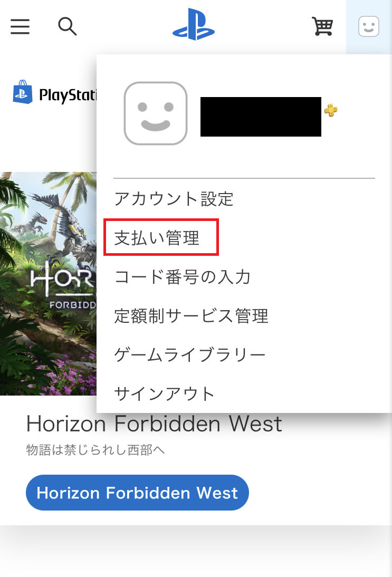
Task: Select the large smiley profile avatar
Action: pyautogui.click(x=156, y=113)
